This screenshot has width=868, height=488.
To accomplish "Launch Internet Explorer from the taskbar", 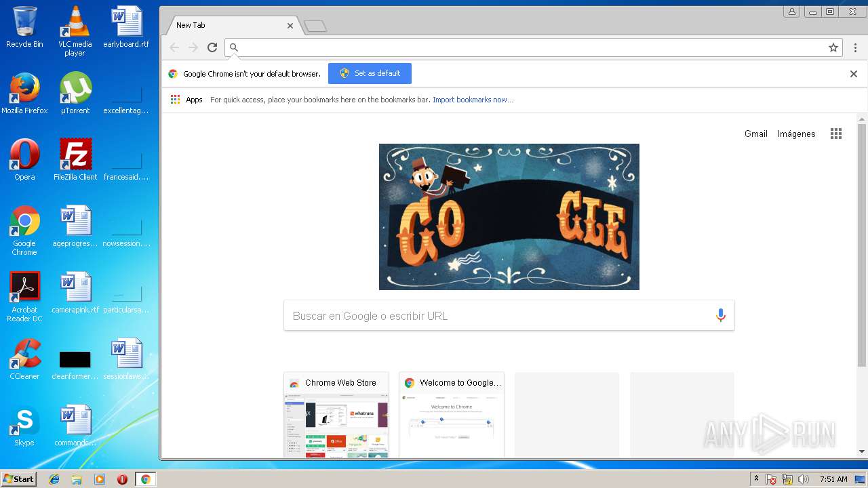I will [54, 479].
